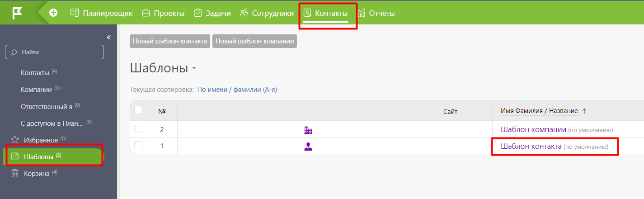Open the Задачи tab
Viewport: 644px width, 199px height.
(x=212, y=13)
